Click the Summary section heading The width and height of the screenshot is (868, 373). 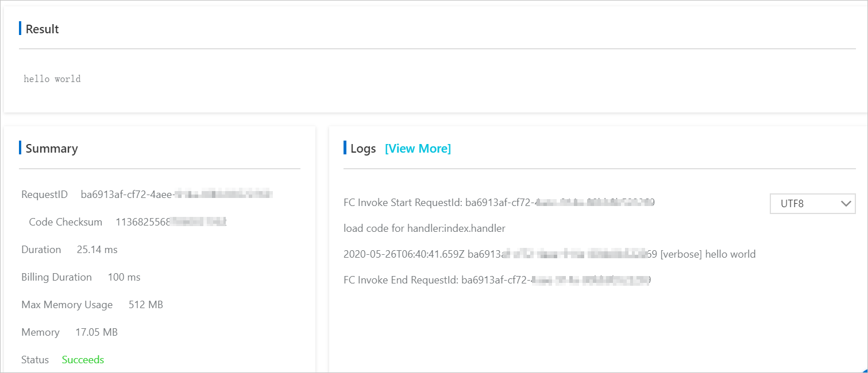[52, 149]
